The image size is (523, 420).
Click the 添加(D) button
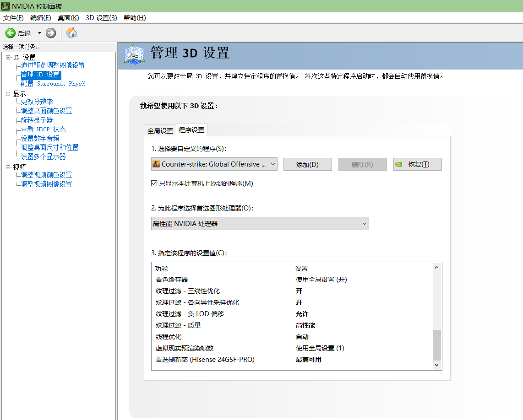coord(307,164)
